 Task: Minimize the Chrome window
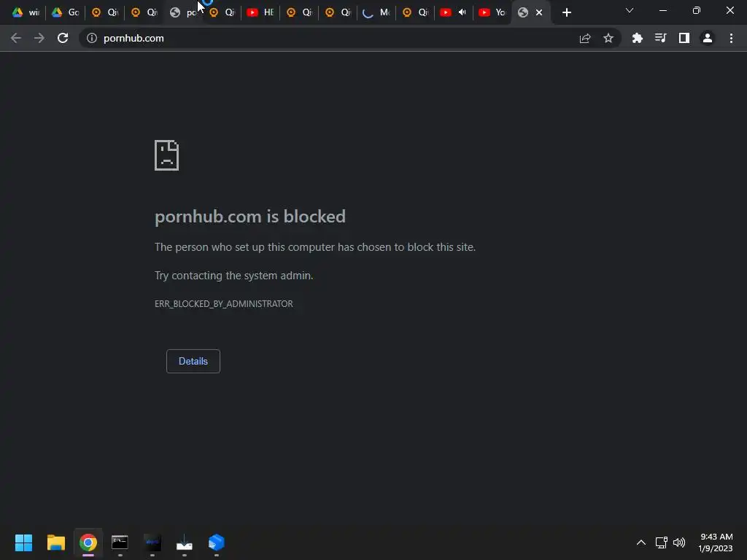pyautogui.click(x=662, y=10)
